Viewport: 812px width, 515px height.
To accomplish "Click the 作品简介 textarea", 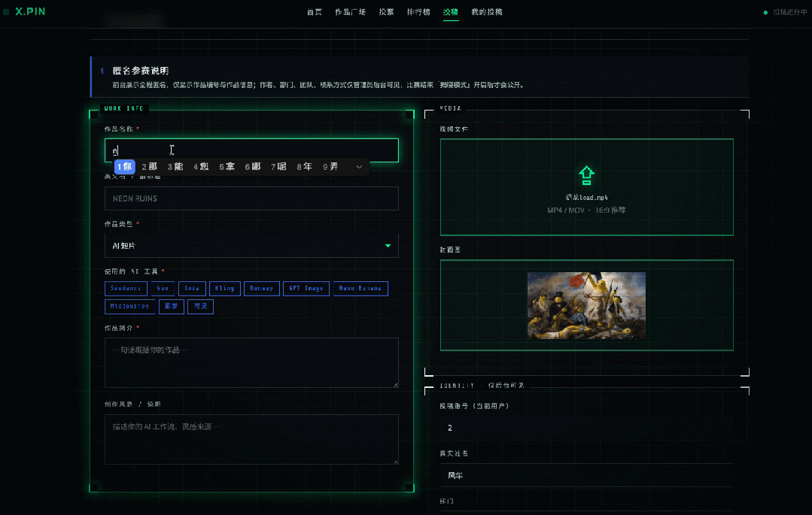I will coord(251,363).
